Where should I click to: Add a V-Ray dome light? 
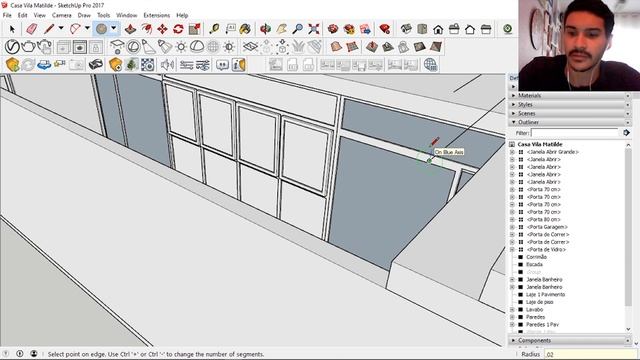(197, 47)
